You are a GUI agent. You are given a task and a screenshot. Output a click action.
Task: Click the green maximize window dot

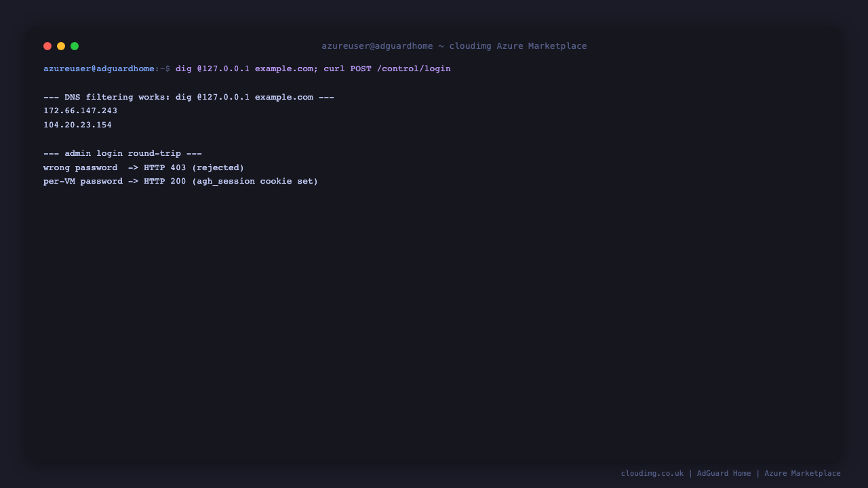point(75,46)
